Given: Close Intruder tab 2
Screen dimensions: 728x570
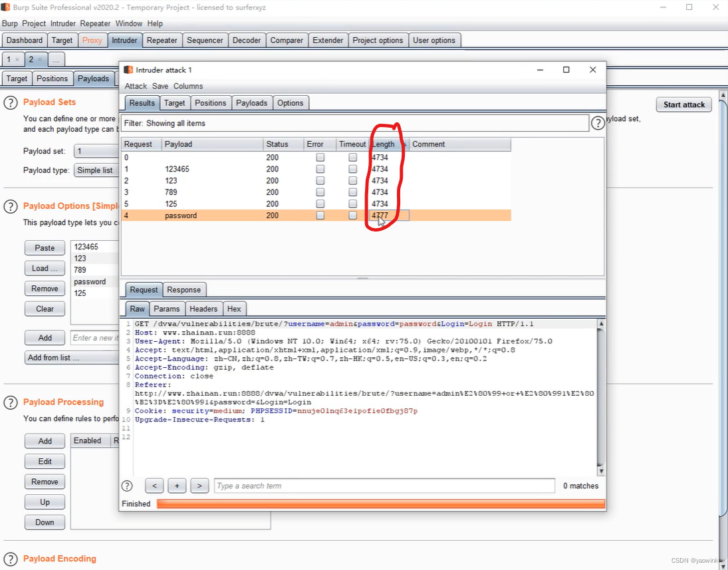Looking at the screenshot, I should point(39,59).
